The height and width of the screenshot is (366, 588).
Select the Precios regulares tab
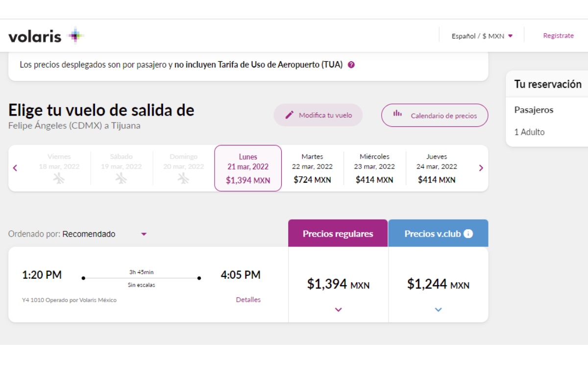pyautogui.click(x=338, y=234)
